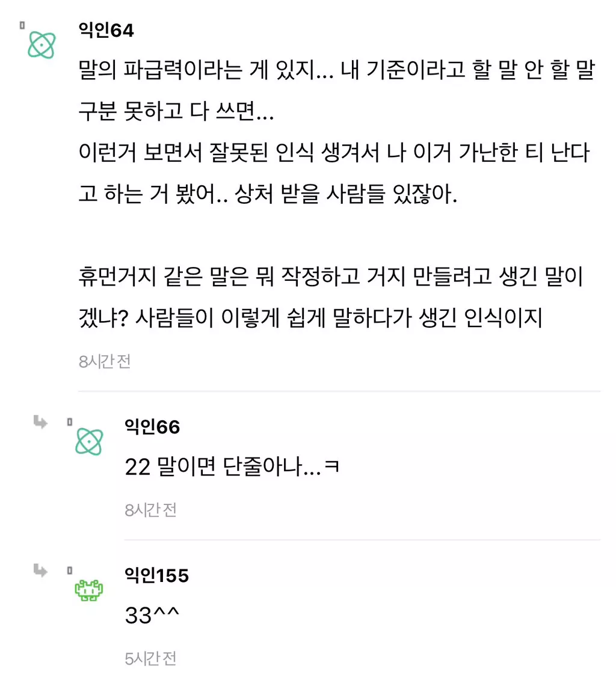Click the reply arrow beside 익인155
The width and height of the screenshot is (616, 680).
[x=41, y=571]
